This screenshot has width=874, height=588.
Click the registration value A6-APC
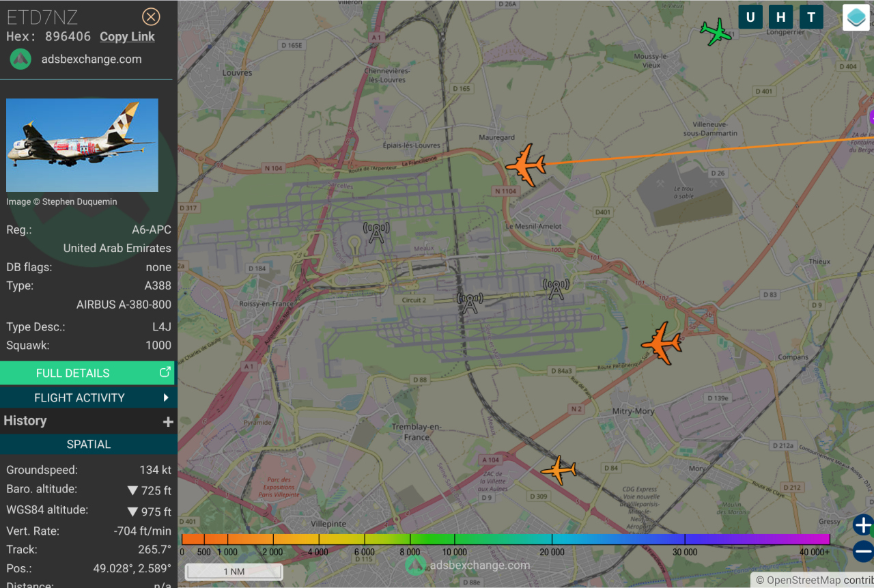(152, 229)
